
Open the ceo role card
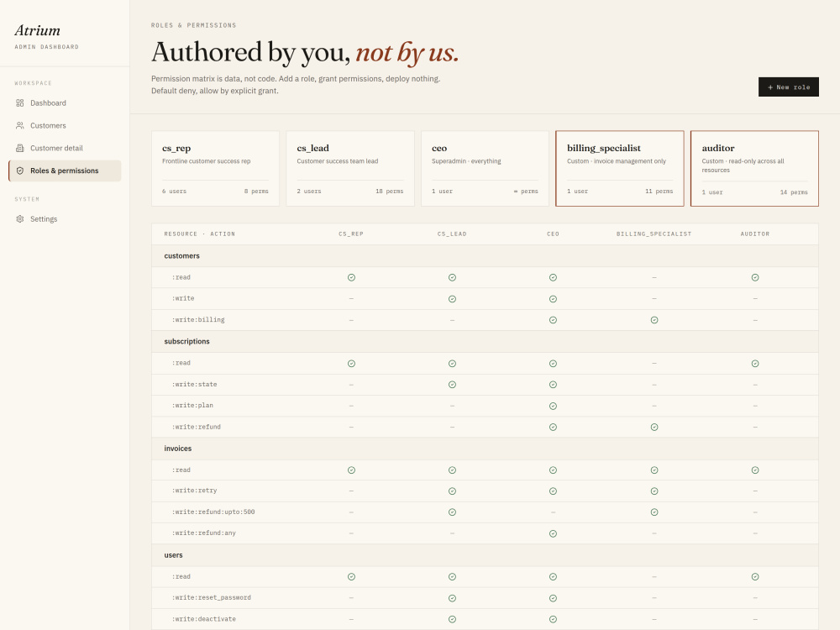(485, 168)
